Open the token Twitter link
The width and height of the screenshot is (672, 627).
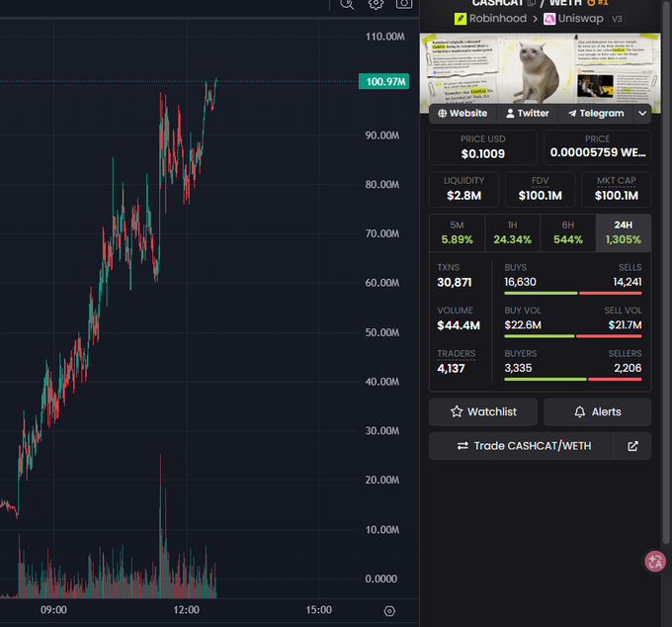(x=527, y=113)
